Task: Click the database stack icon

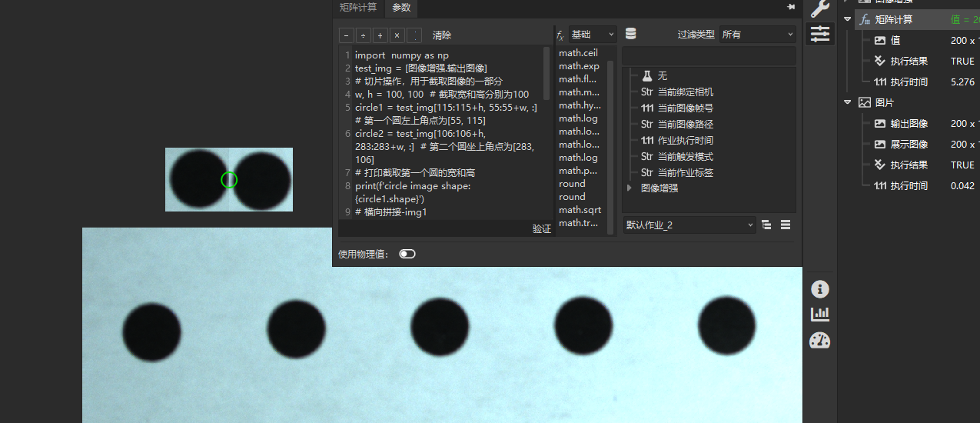Action: [631, 34]
